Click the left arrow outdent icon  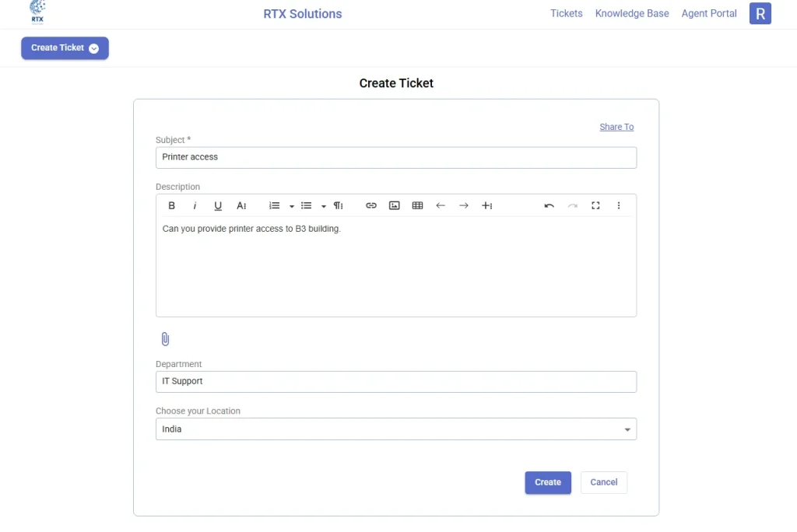441,206
